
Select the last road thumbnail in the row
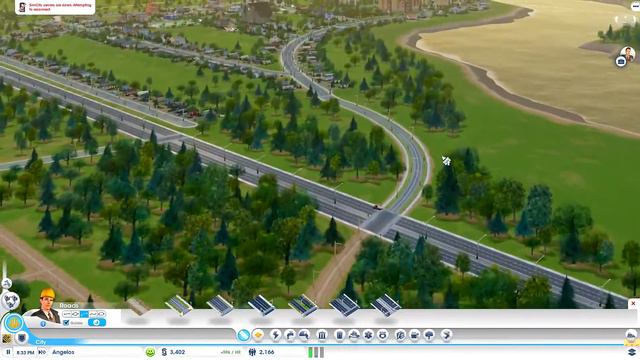click(386, 305)
